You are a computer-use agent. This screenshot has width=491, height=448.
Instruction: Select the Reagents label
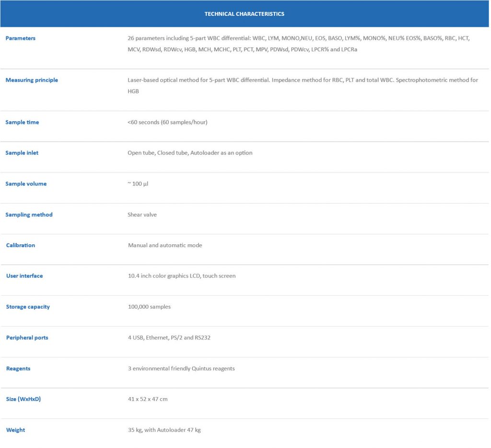click(18, 368)
